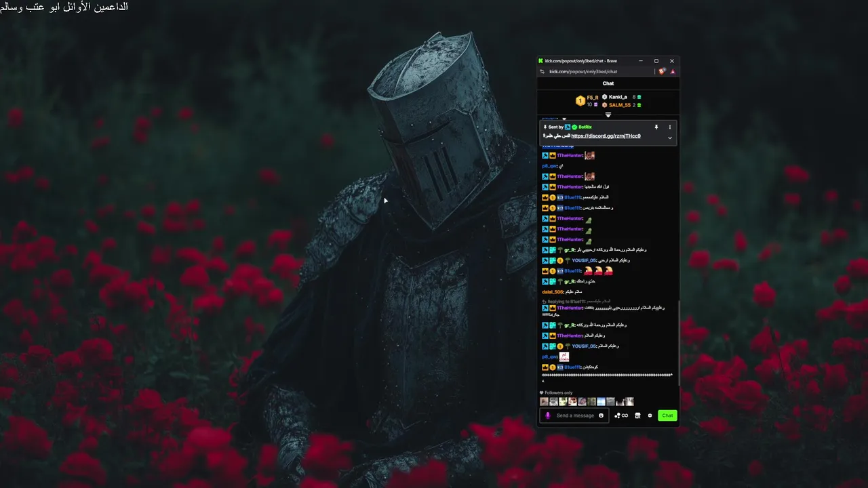Image resolution: width=868 pixels, height=488 pixels.
Task: Open pinned message three-dot options menu
Action: [x=670, y=127]
